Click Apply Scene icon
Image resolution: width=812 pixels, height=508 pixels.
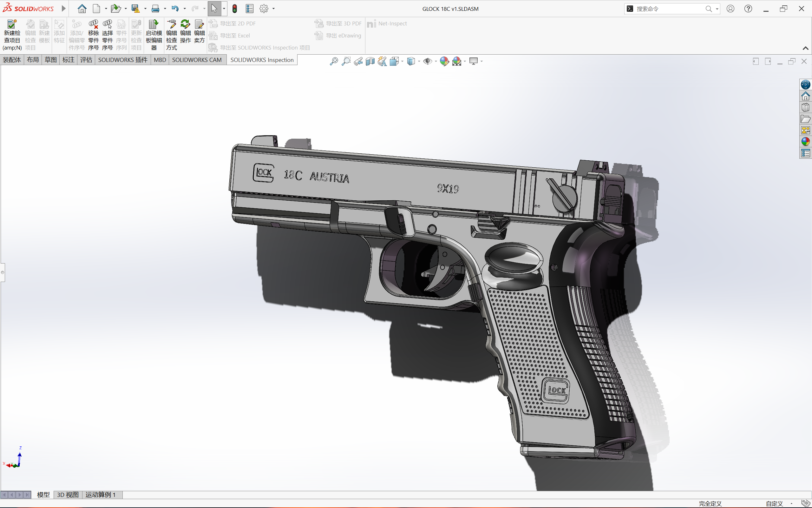457,61
